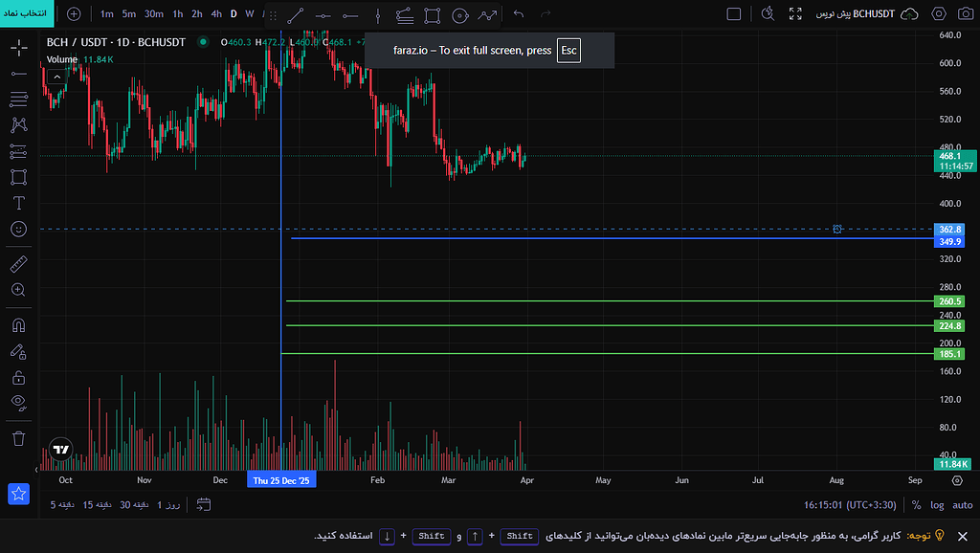The width and height of the screenshot is (980, 553).
Task: Select the Measure ruler tool
Action: coord(19,264)
